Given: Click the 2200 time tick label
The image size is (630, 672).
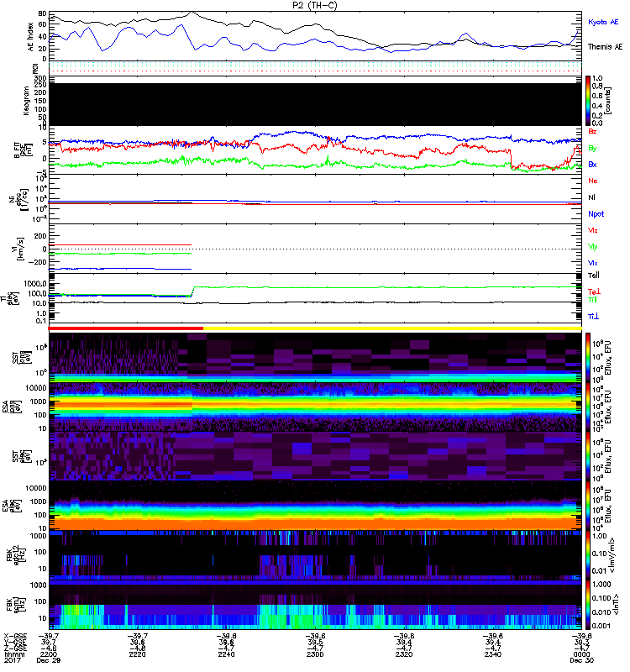Looking at the screenshot, I should point(48,654).
